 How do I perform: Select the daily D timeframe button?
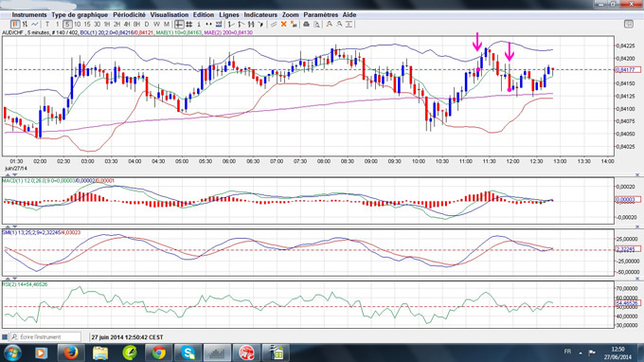[x=147, y=25]
